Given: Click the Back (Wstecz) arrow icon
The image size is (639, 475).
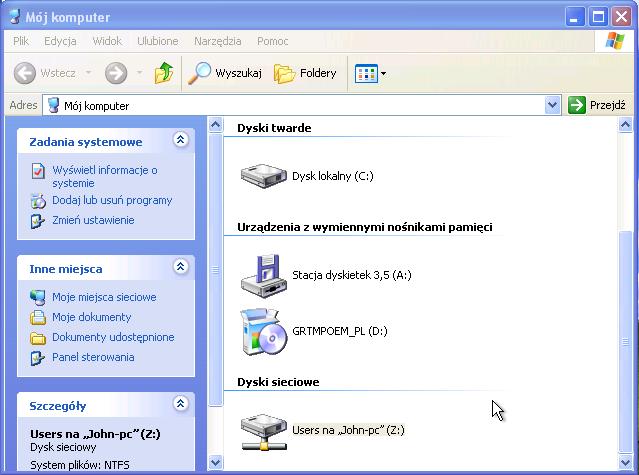Looking at the screenshot, I should pos(24,73).
